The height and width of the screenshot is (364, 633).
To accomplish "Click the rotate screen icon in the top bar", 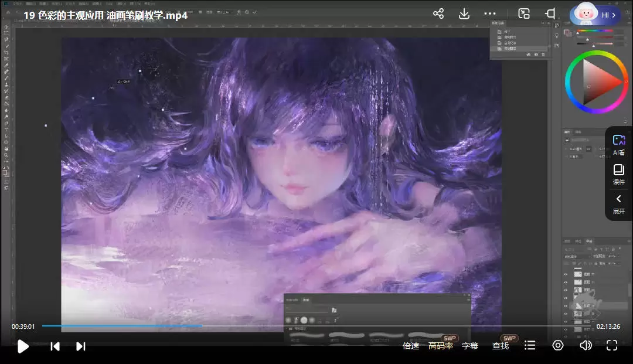I will 550,13.
